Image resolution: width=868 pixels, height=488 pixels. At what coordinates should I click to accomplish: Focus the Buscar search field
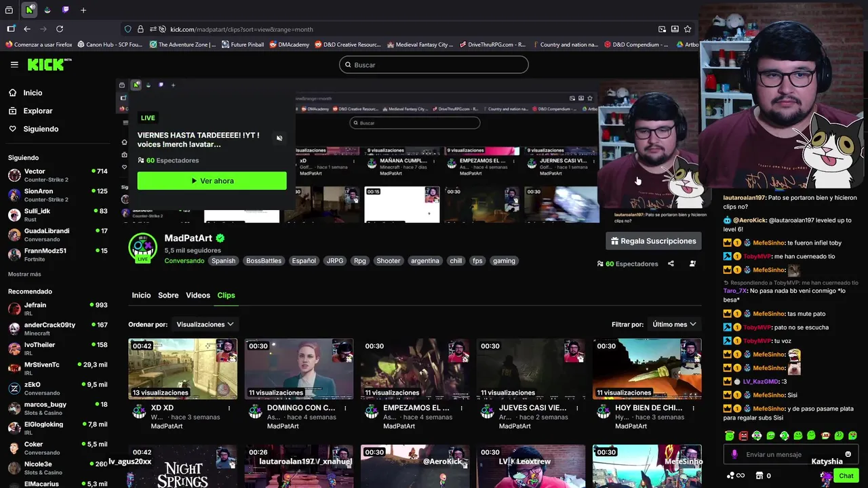click(434, 65)
